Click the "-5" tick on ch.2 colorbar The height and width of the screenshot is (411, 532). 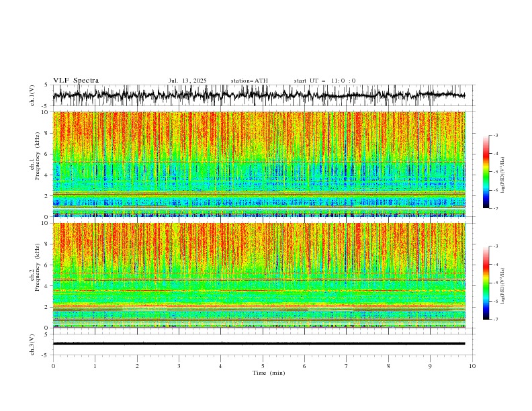(496, 283)
